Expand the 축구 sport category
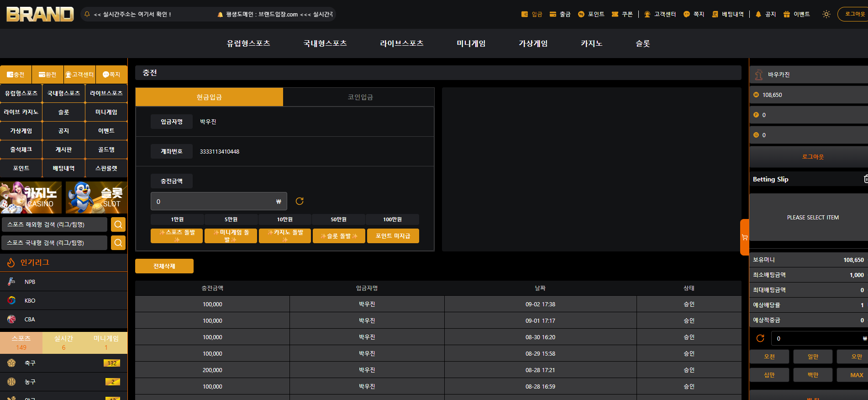The height and width of the screenshot is (400, 868). (63, 363)
